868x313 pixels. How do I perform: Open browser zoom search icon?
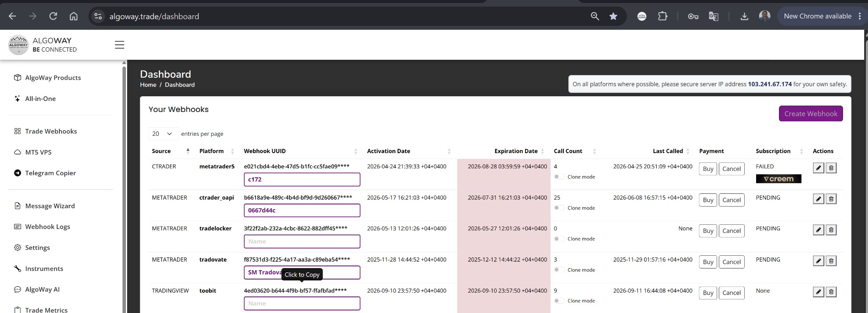(595, 16)
